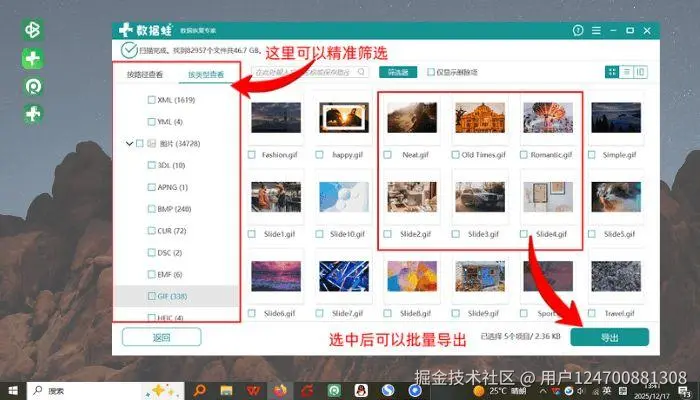The height and width of the screenshot is (400, 700).
Task: Check the APNG (1) file type
Action: (x=151, y=187)
